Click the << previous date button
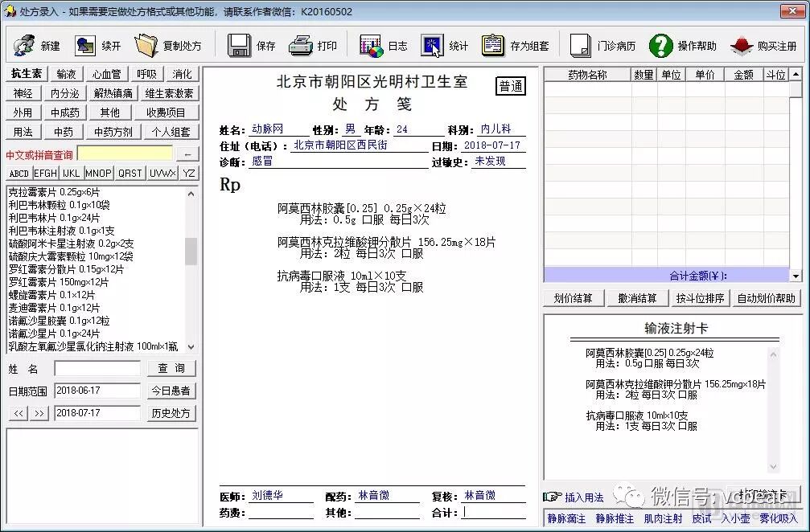The height and width of the screenshot is (532, 810). click(19, 413)
